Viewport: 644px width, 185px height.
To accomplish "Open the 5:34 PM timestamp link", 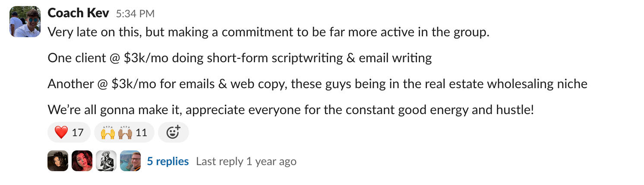I will (135, 14).
